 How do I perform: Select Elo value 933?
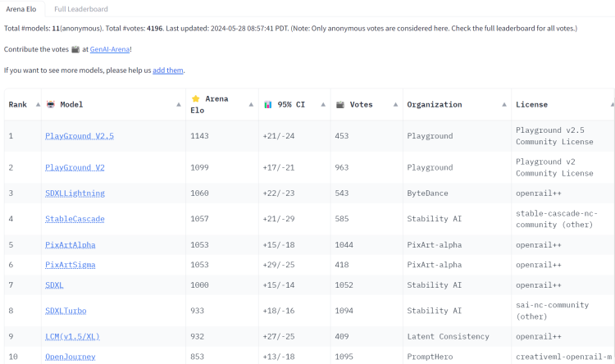198,311
